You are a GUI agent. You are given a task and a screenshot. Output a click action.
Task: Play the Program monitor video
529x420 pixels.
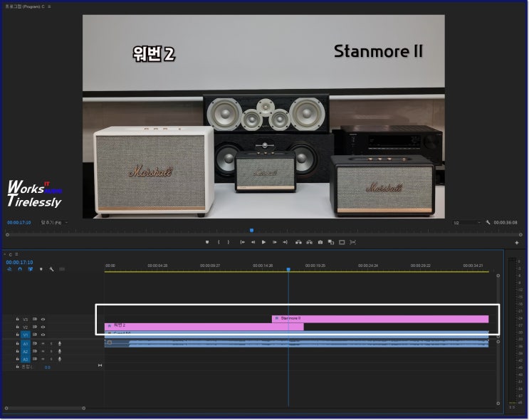tap(264, 242)
